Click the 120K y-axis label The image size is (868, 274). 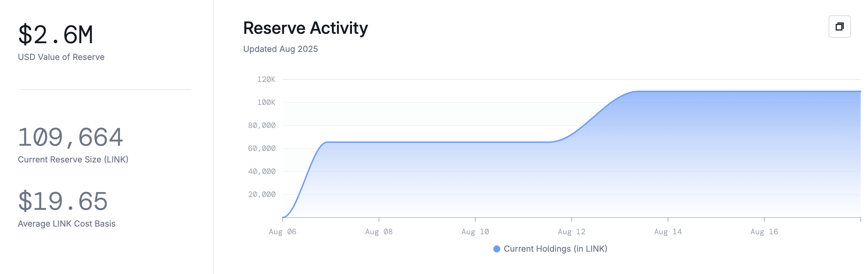tap(266, 79)
